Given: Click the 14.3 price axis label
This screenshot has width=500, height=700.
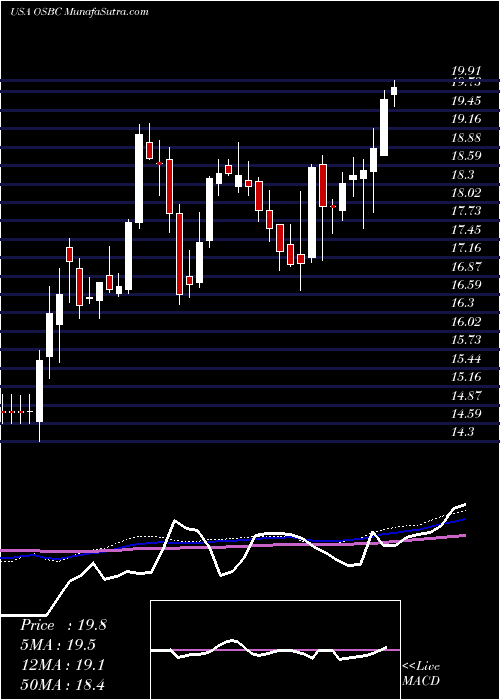Looking at the screenshot, I should coord(462,433).
